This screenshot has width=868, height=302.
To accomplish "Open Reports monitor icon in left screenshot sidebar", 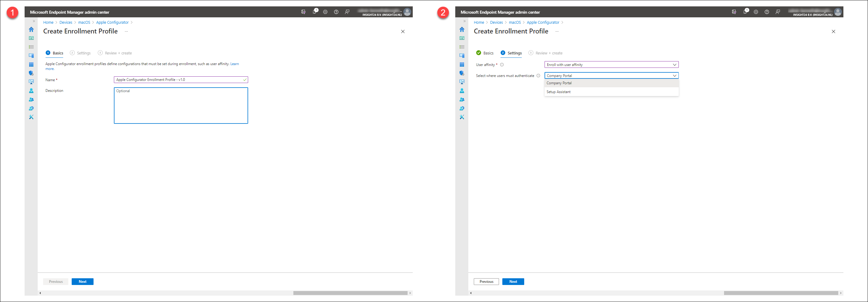I will click(x=31, y=82).
